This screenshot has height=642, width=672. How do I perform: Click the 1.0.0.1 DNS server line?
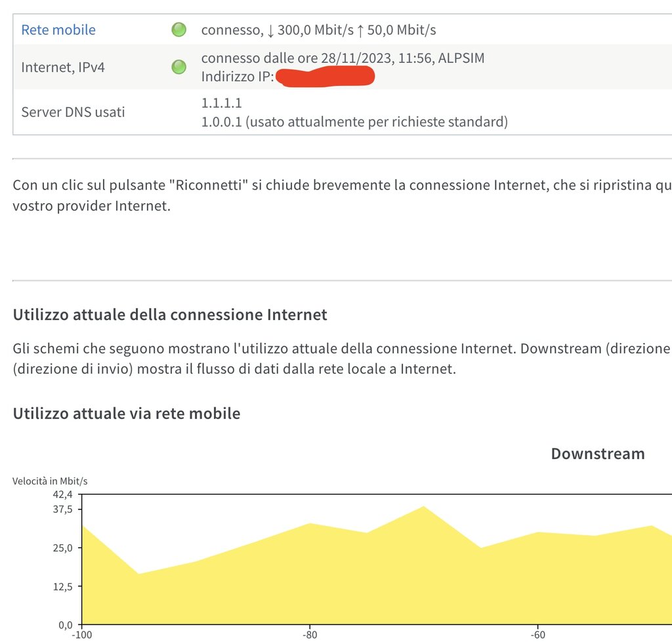(x=354, y=121)
